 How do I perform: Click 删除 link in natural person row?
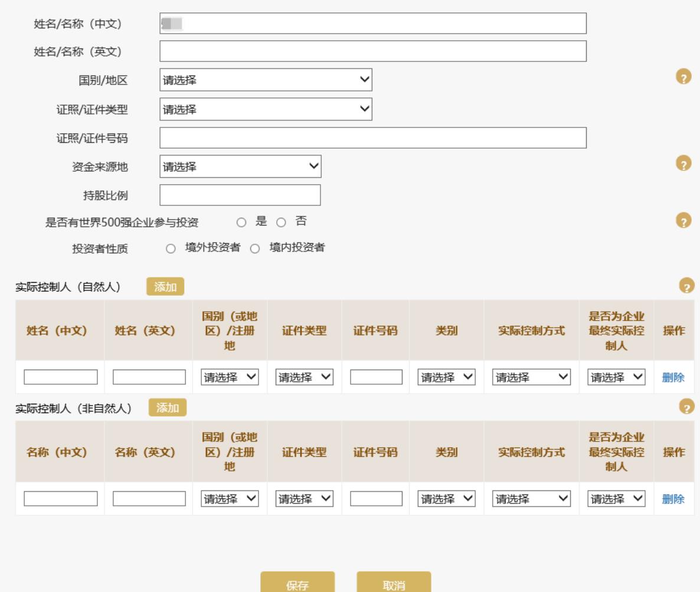[x=673, y=378]
